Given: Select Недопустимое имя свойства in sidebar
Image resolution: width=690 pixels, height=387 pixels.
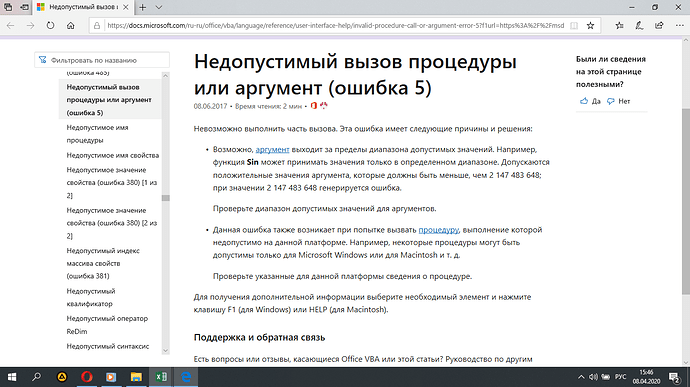Looking at the screenshot, I should click(113, 155).
